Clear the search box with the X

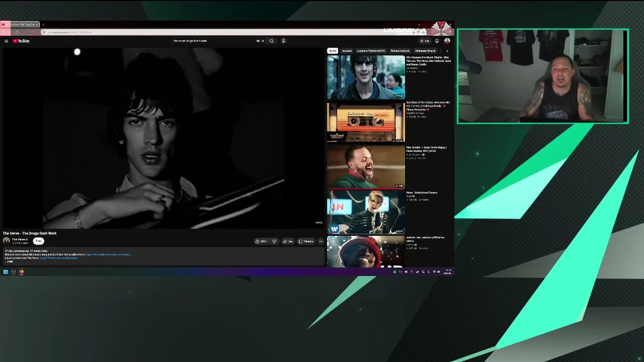click(263, 41)
